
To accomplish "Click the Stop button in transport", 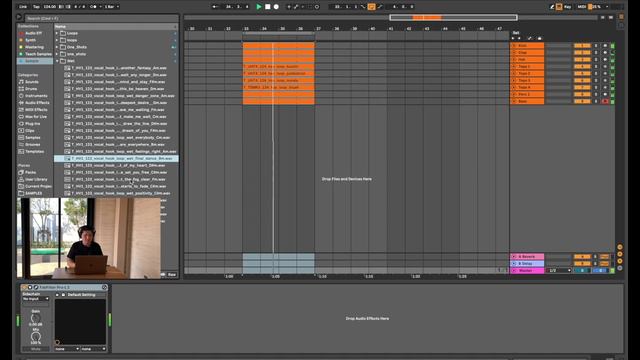I will [268, 7].
